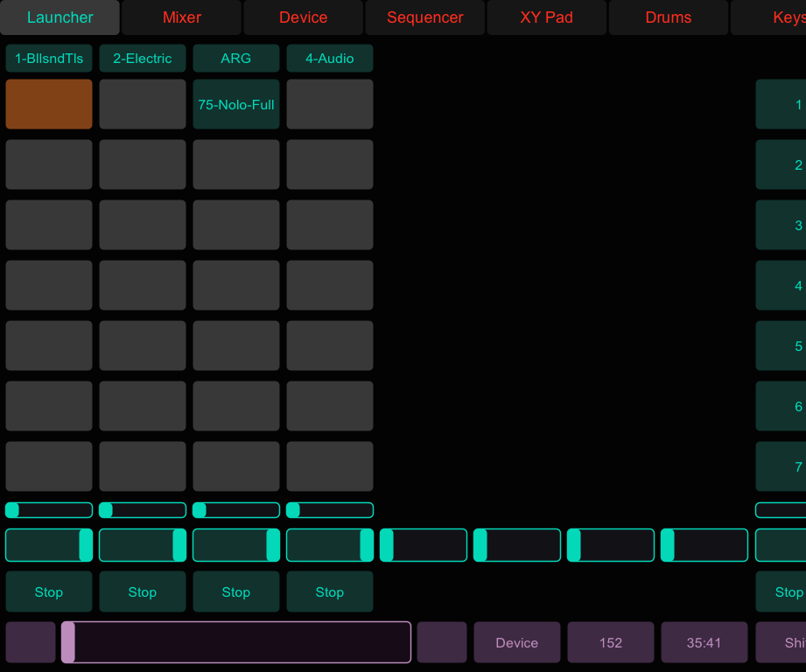Switch to the Drums view
The width and height of the screenshot is (806, 672).
tap(668, 17)
